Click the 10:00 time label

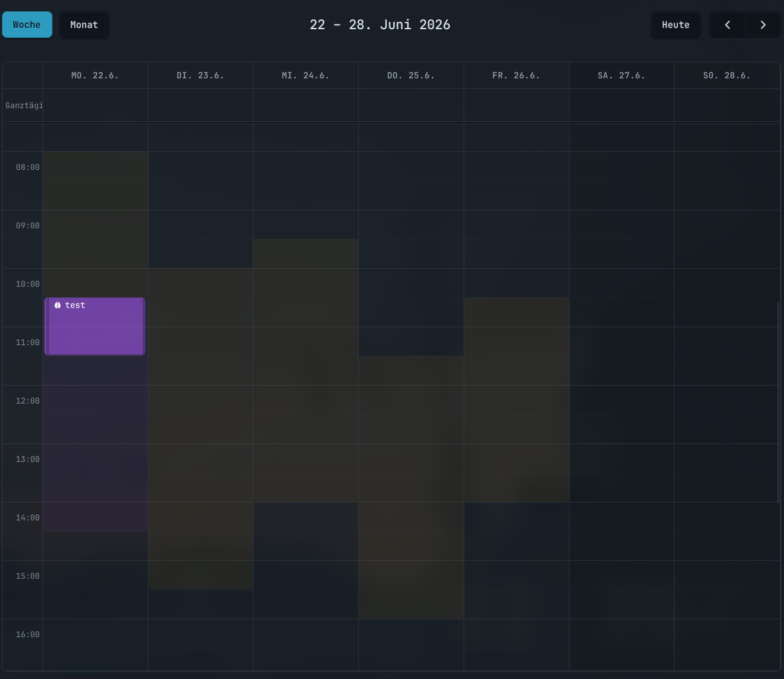tap(27, 284)
